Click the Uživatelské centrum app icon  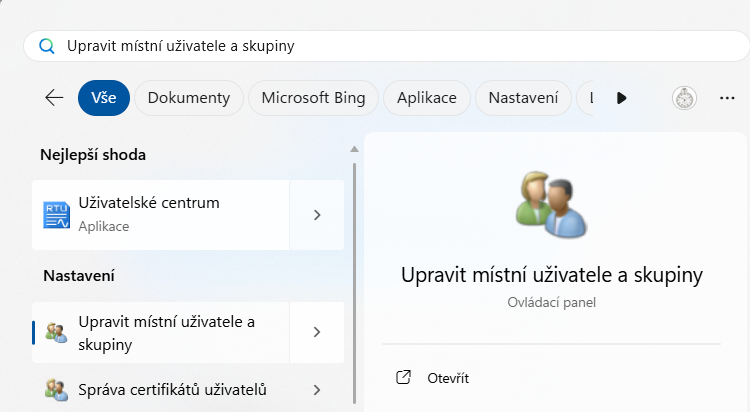(57, 214)
